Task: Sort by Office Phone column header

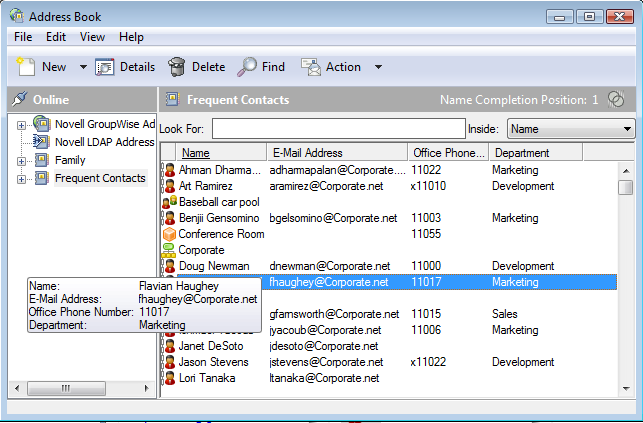Action: pyautogui.click(x=449, y=153)
